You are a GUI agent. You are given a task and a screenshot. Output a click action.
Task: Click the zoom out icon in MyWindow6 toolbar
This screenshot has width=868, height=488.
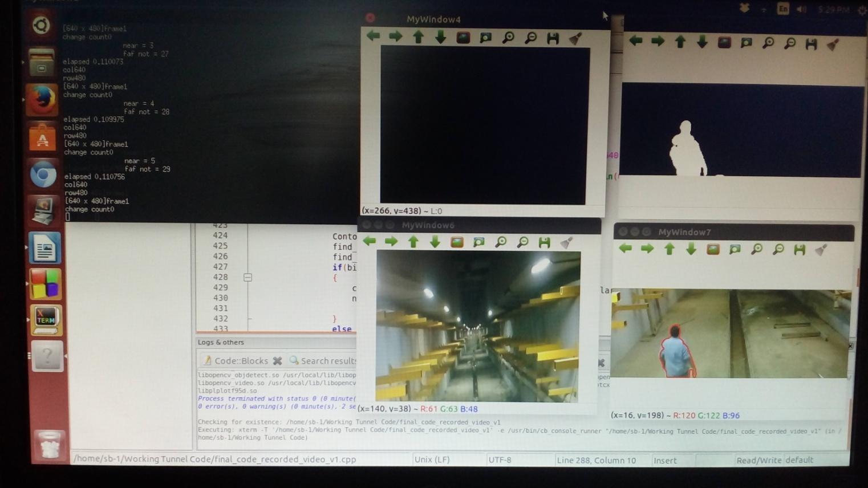point(522,242)
